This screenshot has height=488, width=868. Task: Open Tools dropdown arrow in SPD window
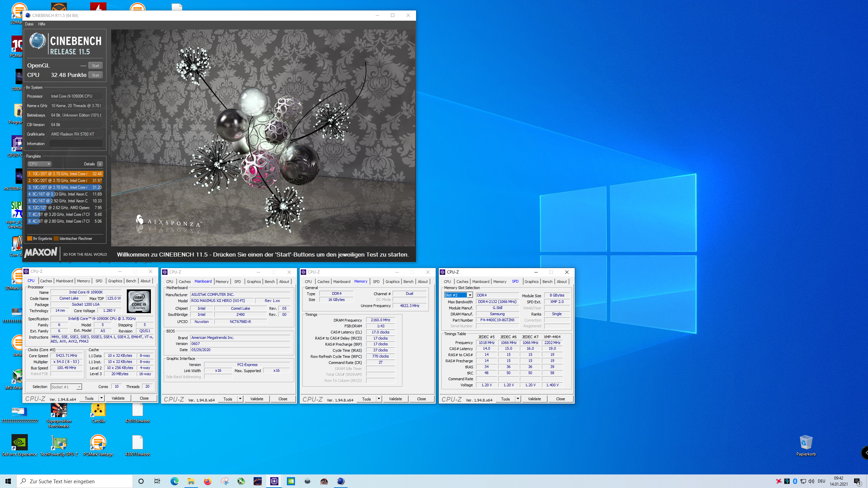pyautogui.click(x=518, y=399)
